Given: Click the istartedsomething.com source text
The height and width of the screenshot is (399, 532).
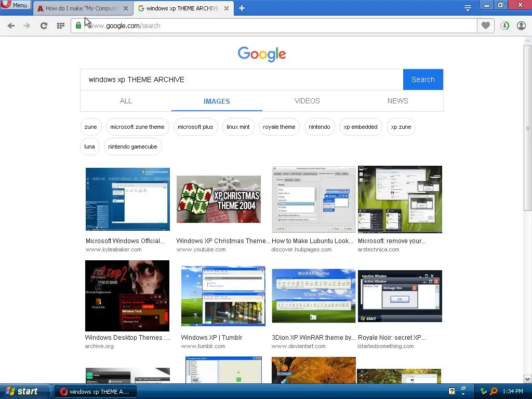Looking at the screenshot, I should [385, 346].
